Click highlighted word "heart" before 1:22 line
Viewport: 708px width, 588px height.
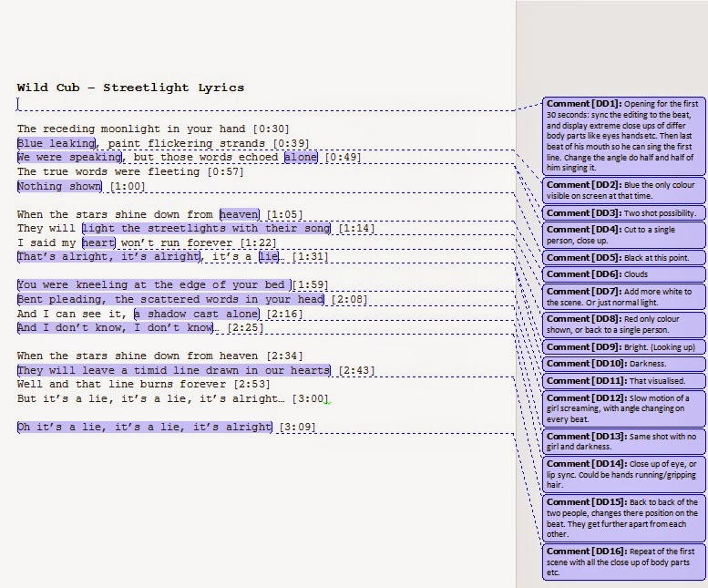(x=98, y=243)
